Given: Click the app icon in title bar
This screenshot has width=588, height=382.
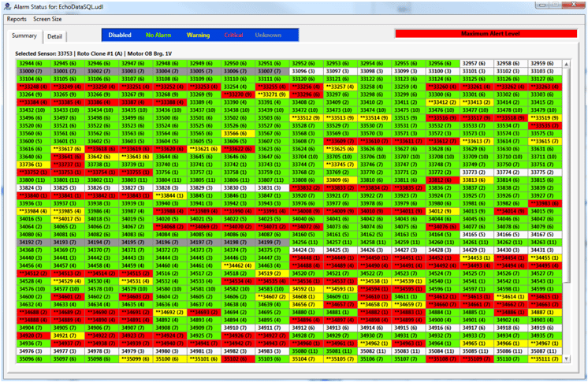Looking at the screenshot, I should [6, 6].
